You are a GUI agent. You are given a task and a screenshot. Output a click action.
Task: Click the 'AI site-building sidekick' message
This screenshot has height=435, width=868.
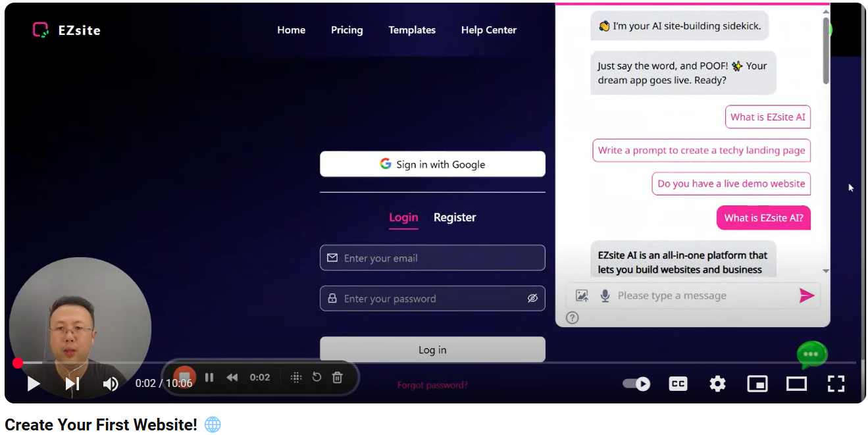click(x=679, y=26)
